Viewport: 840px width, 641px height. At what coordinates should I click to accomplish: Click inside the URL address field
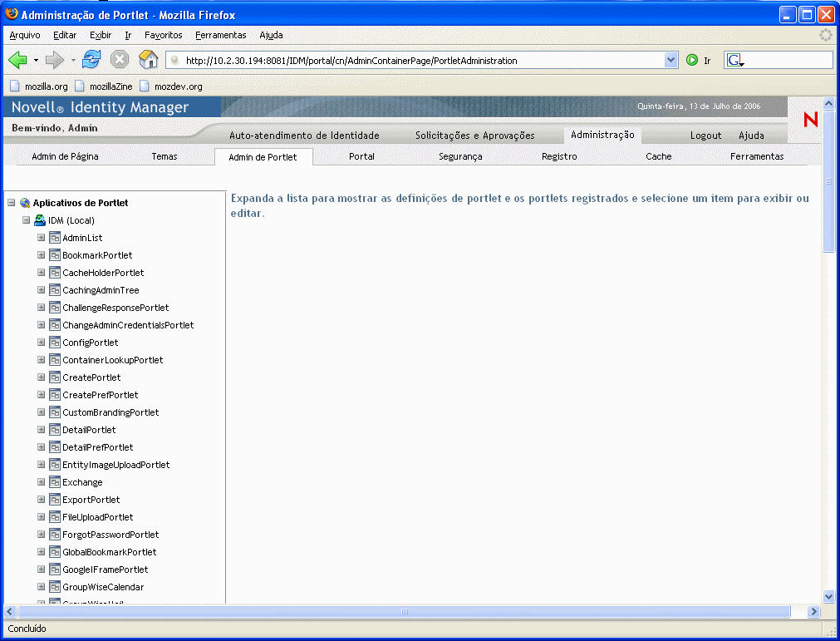click(x=423, y=61)
